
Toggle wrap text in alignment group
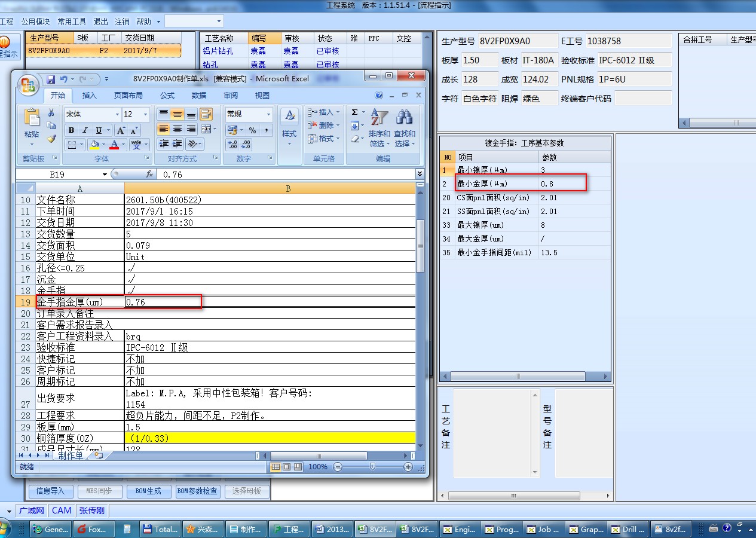pyautogui.click(x=206, y=114)
